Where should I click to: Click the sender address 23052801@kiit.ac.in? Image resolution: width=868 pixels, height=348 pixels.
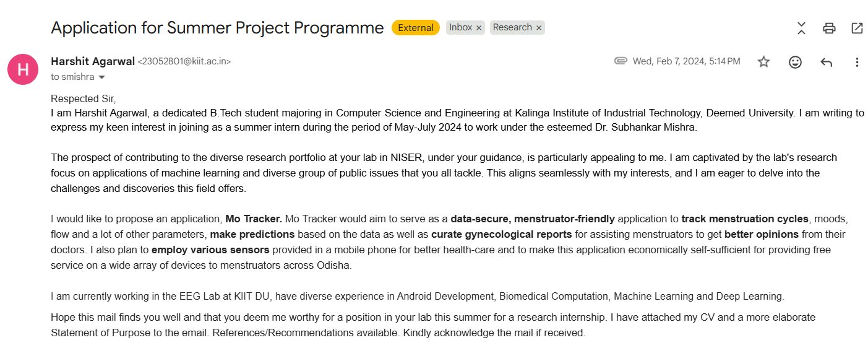point(184,61)
